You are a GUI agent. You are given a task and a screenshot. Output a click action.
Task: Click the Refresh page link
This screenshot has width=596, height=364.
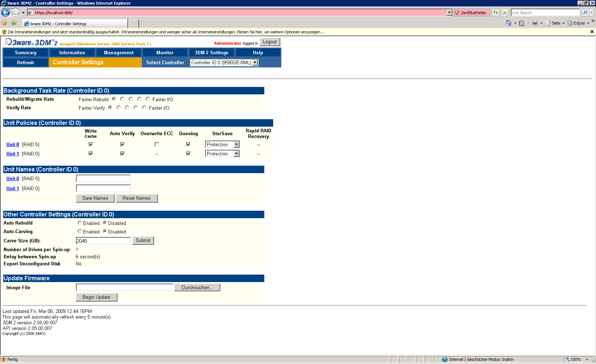tap(26, 62)
